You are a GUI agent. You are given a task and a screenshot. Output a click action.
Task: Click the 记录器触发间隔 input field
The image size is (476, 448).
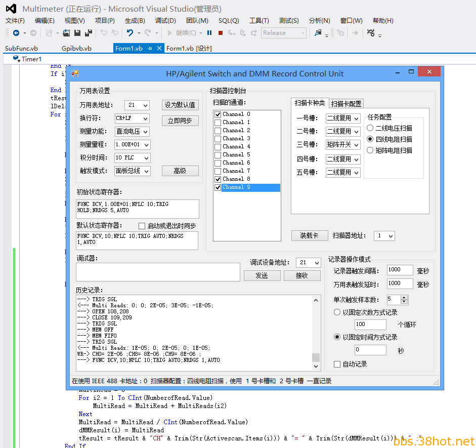[x=400, y=270]
